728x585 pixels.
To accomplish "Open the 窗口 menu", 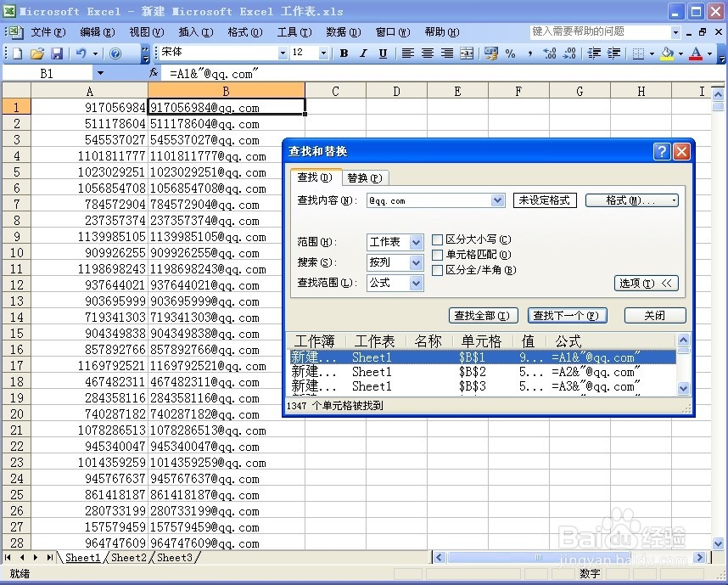I will tap(392, 32).
